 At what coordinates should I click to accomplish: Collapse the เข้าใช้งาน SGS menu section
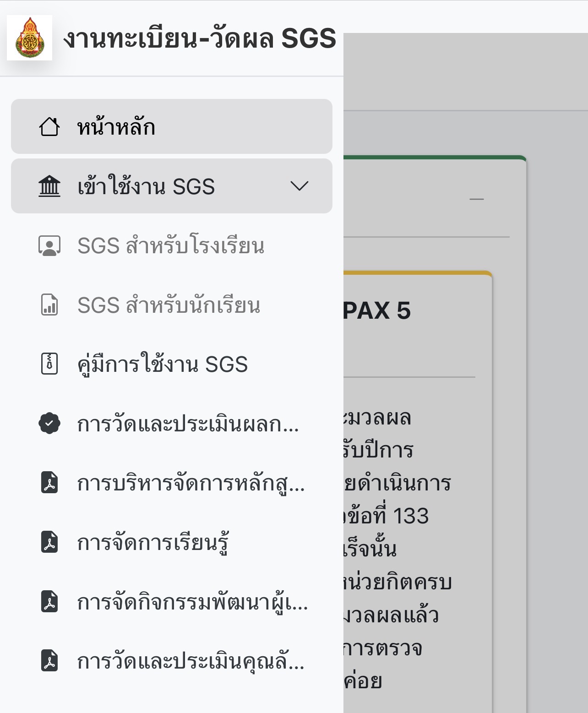(300, 186)
